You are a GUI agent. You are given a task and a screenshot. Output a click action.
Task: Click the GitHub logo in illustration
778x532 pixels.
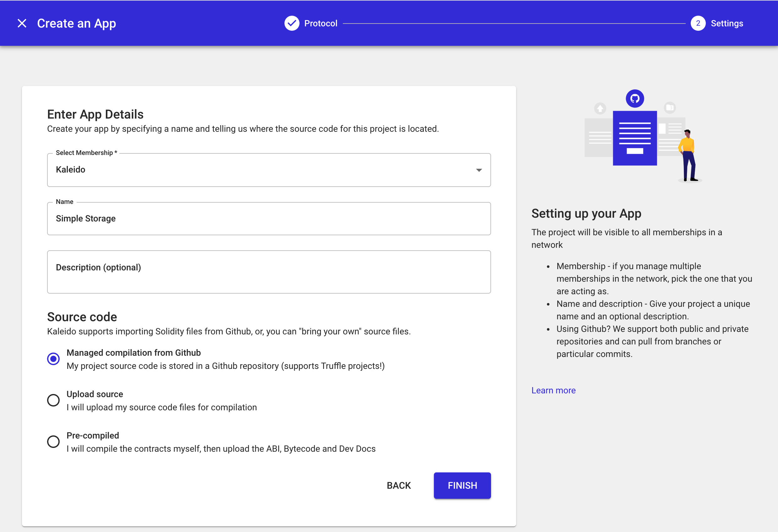click(635, 98)
